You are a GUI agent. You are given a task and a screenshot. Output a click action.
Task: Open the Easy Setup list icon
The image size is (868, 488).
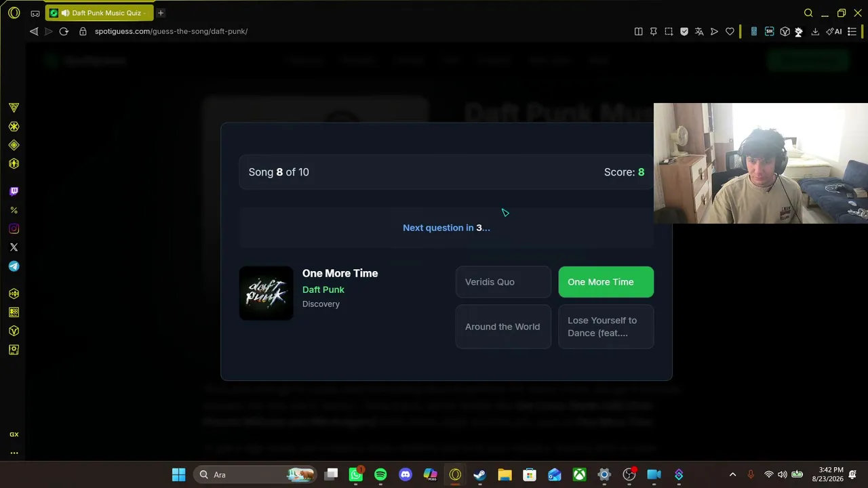coord(852,31)
